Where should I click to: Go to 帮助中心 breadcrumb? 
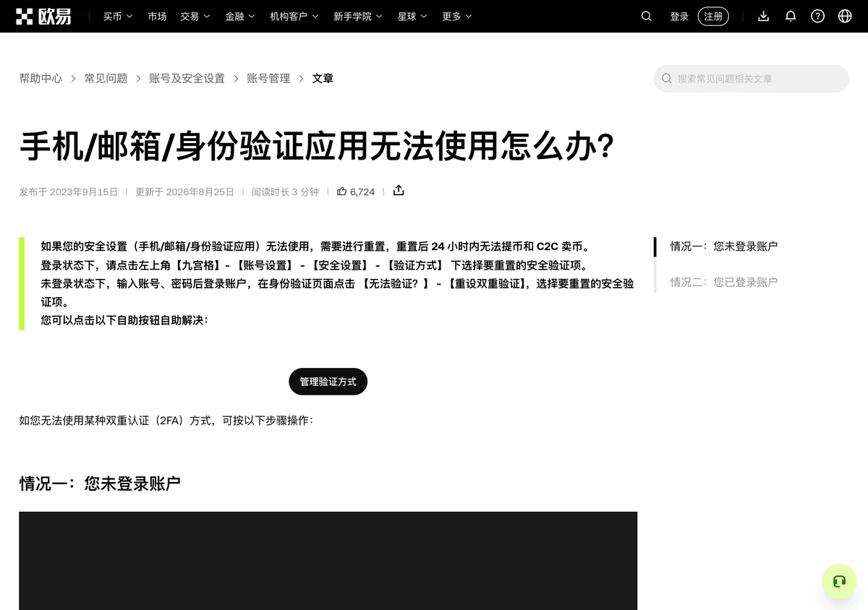(41, 78)
